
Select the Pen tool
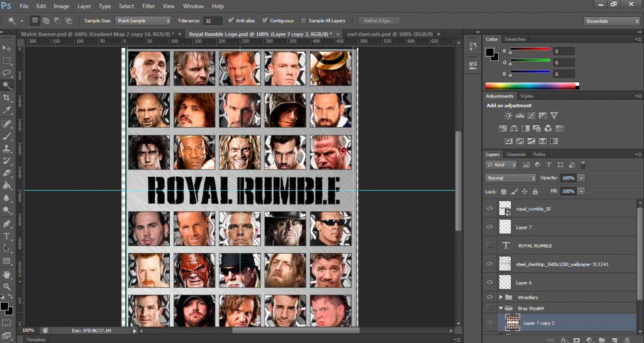[6, 224]
